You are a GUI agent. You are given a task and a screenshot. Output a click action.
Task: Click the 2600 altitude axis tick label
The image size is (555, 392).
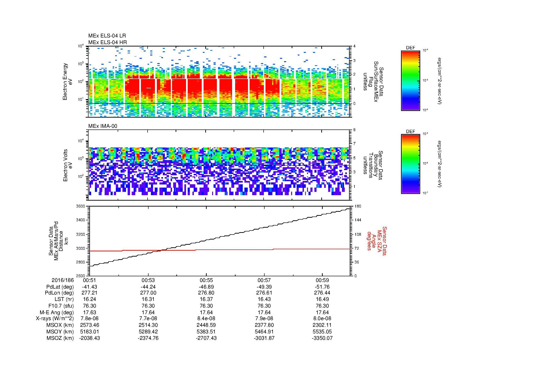coord(80,276)
